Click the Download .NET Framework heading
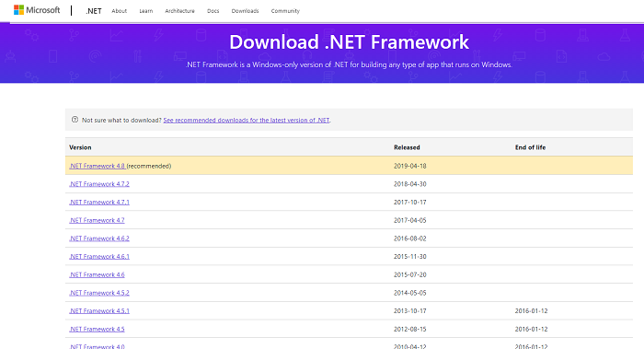The image size is (644, 349). coord(349,42)
